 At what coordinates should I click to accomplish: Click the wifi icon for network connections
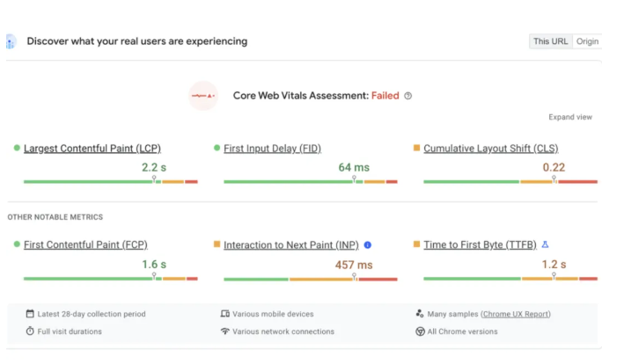tap(224, 331)
